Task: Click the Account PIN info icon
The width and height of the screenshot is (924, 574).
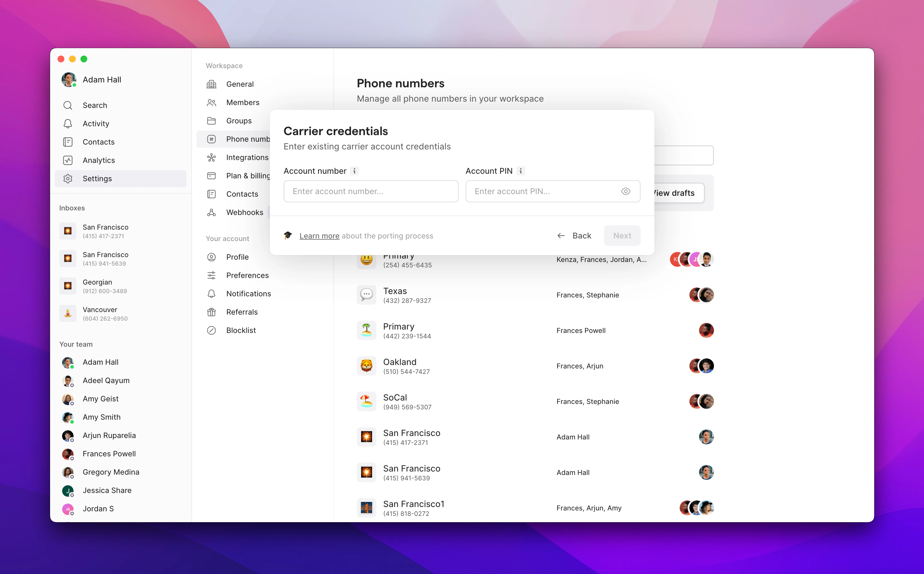Action: pyautogui.click(x=521, y=171)
